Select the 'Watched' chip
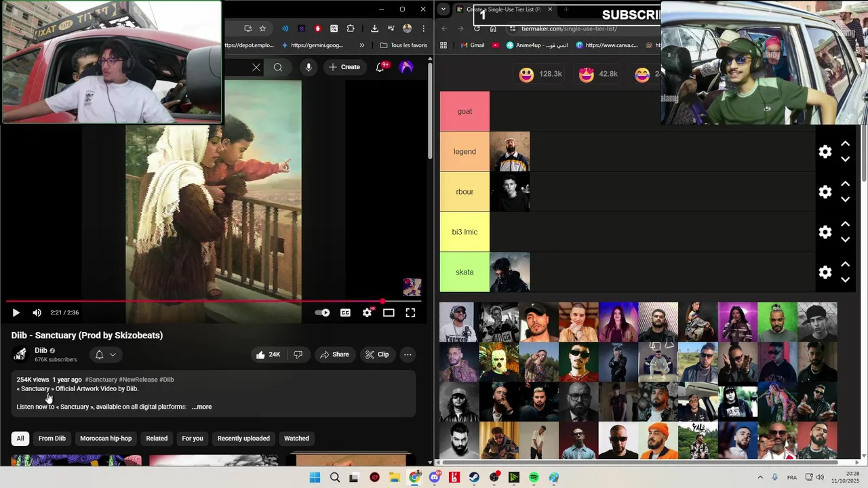Screen dimensions: 868x488 click(x=296, y=439)
